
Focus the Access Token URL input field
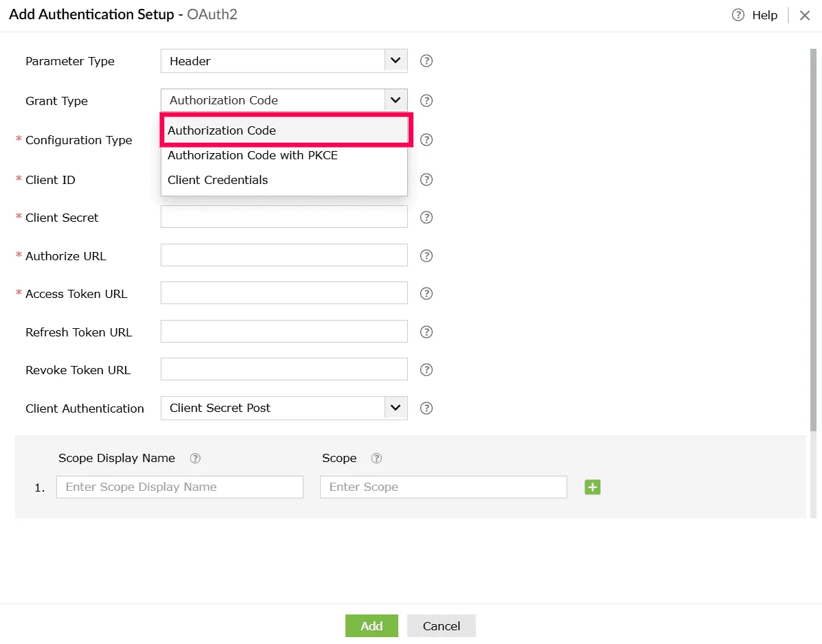284,293
